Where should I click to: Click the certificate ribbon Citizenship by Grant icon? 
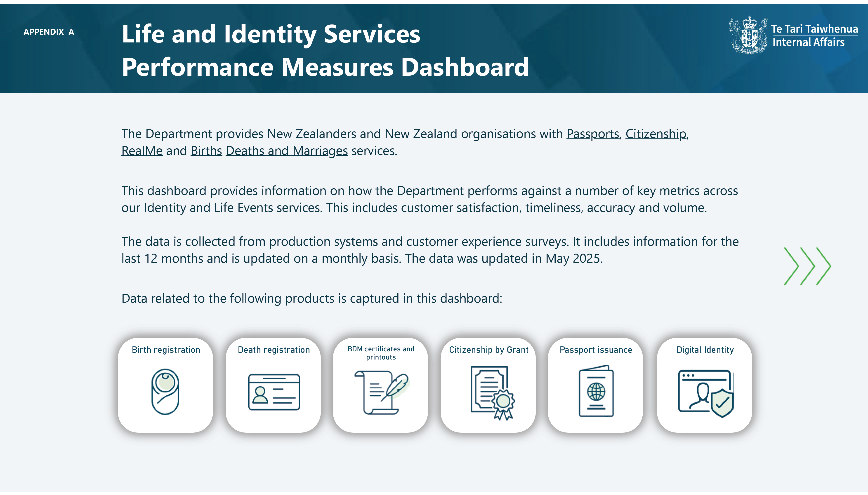pyautogui.click(x=493, y=393)
